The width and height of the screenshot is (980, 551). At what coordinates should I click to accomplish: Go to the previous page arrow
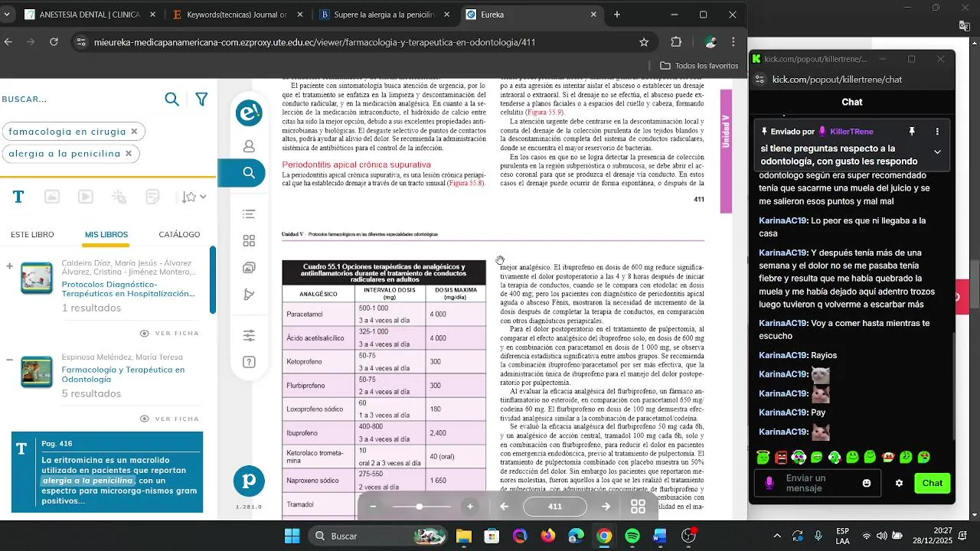coord(505,507)
